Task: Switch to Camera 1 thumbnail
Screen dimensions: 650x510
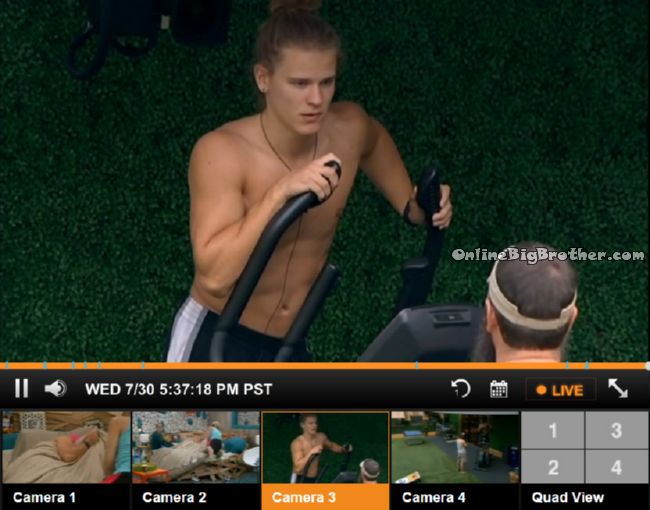Action: click(65, 447)
